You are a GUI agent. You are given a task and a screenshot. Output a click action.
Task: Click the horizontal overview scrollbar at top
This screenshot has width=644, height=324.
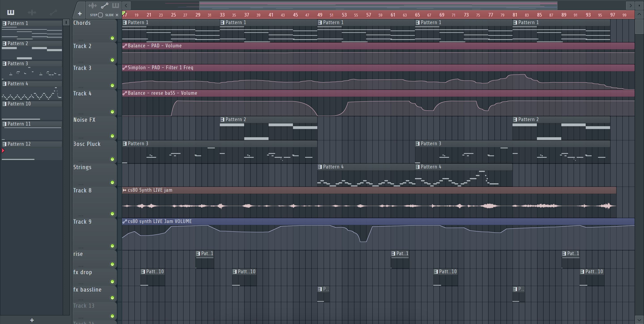(x=378, y=5)
